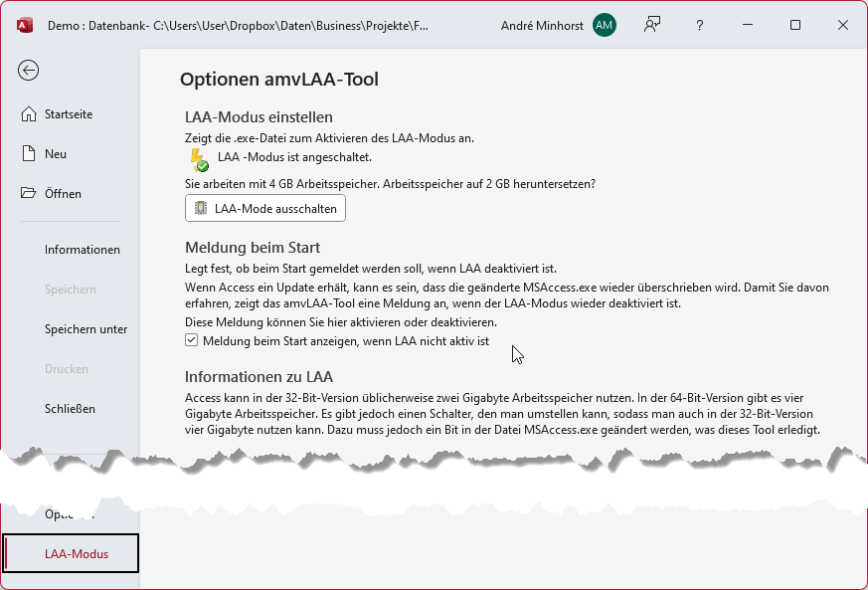Open the Informationen menu entry
The image size is (868, 590).
(81, 249)
